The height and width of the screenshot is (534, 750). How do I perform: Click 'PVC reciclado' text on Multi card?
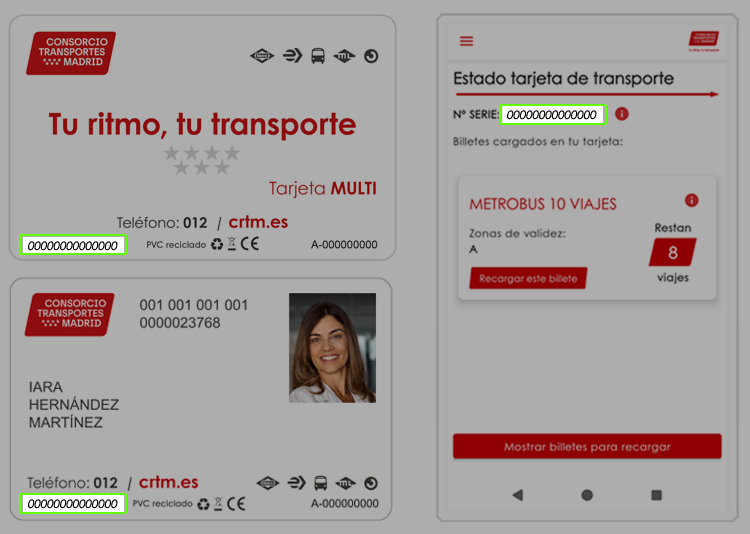tap(176, 245)
